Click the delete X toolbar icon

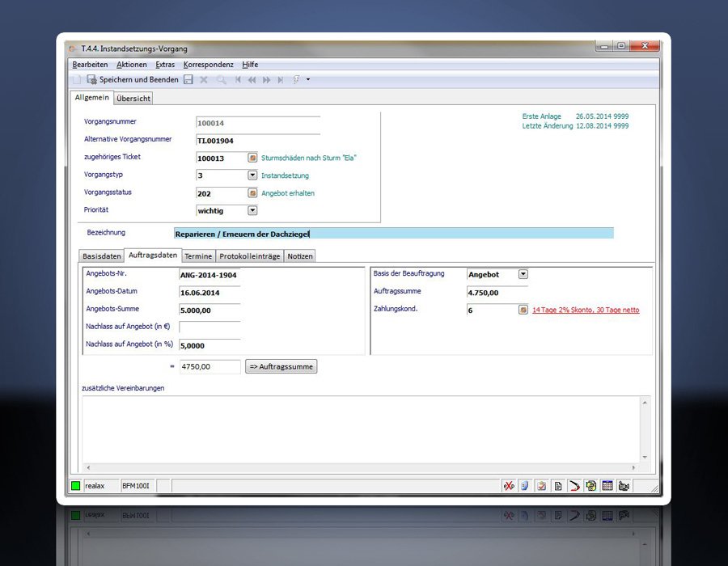click(203, 80)
